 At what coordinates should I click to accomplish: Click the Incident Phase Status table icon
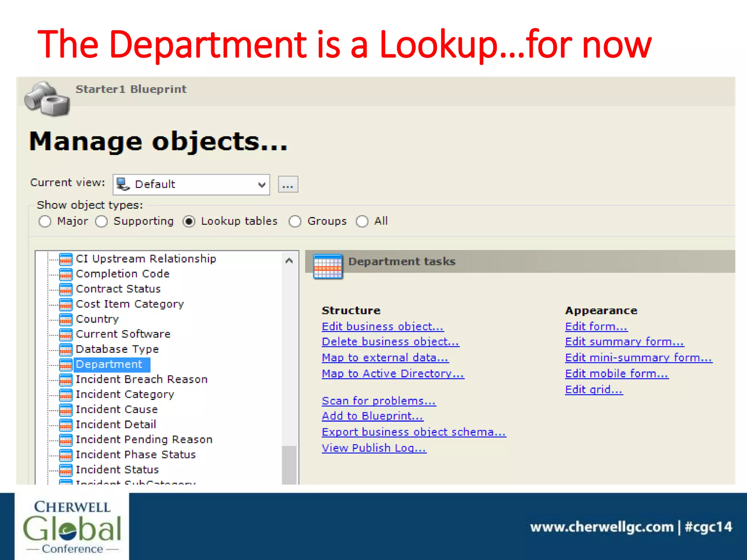point(66,455)
